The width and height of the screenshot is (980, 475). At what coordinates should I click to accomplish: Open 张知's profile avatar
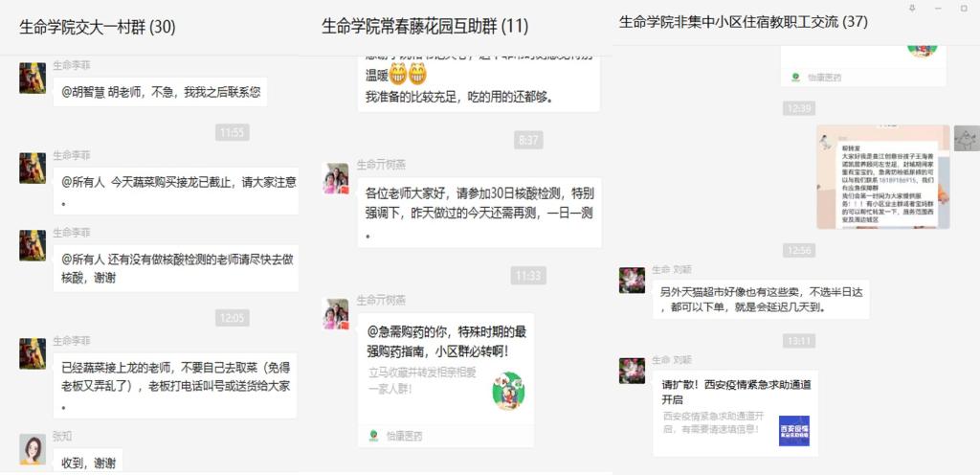click(x=33, y=449)
